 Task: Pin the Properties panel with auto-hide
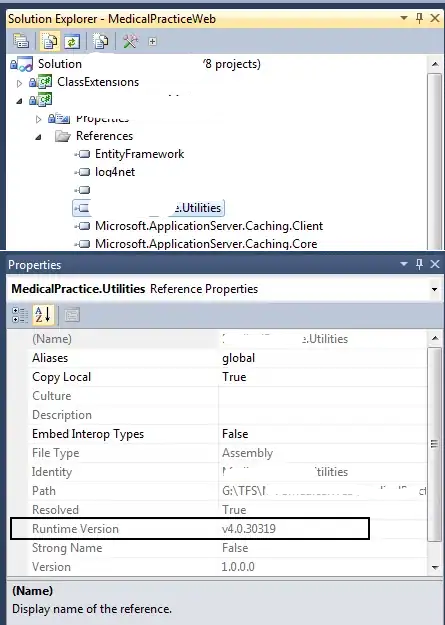419,264
